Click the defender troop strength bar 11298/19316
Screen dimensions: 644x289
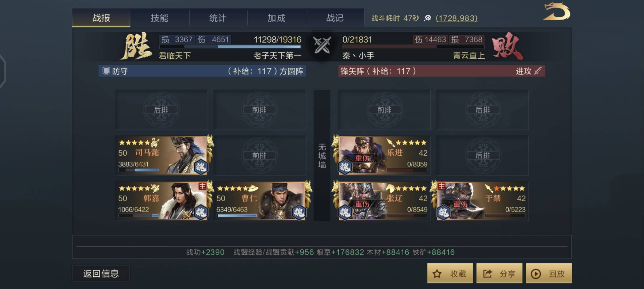[x=230, y=47]
